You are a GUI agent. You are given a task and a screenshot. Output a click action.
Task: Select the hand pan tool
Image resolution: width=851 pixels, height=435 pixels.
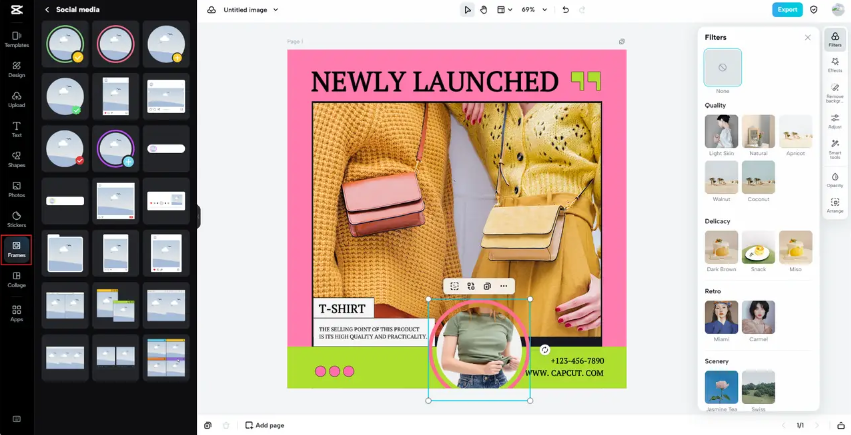pyautogui.click(x=483, y=10)
